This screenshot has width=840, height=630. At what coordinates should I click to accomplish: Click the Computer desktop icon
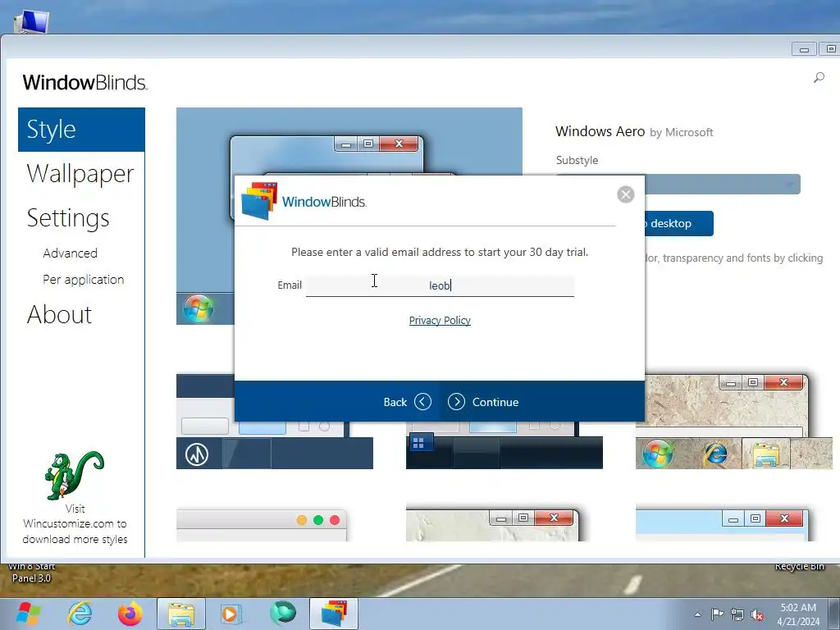point(32,21)
